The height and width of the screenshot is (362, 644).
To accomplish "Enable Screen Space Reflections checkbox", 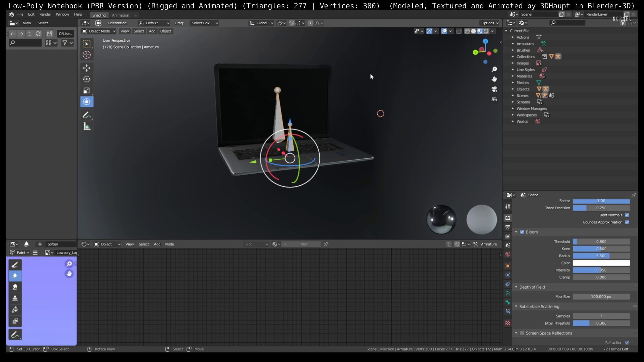I will [522, 333].
